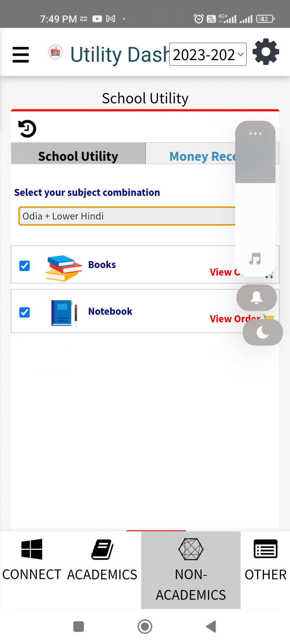Switch to the Money Receipt tab
Viewport: 290px width, 644px height.
pos(202,156)
